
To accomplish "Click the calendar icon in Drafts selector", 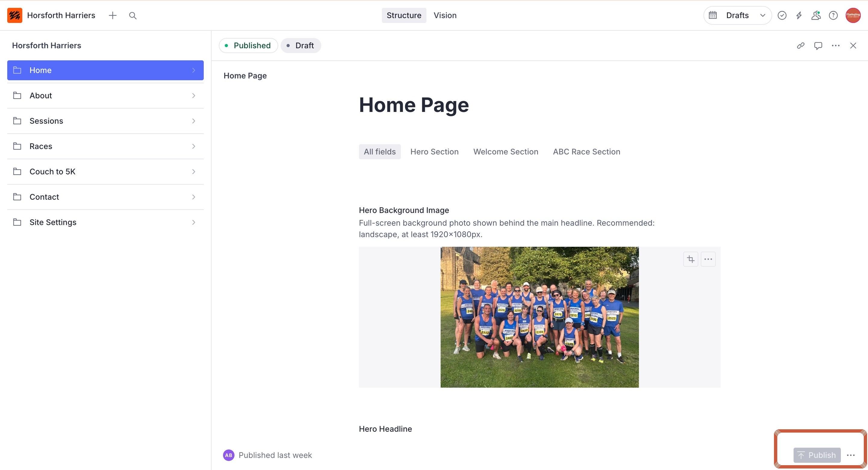I will [713, 15].
